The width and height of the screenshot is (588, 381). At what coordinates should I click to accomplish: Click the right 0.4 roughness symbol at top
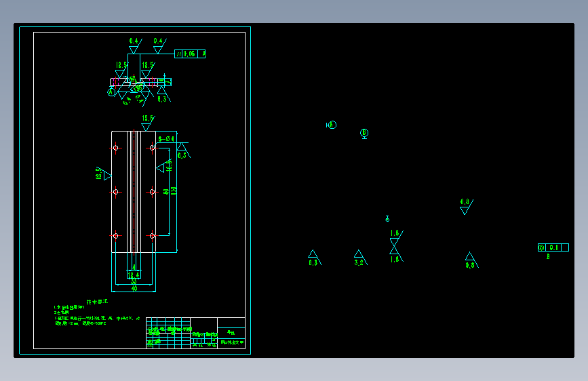coord(159,45)
